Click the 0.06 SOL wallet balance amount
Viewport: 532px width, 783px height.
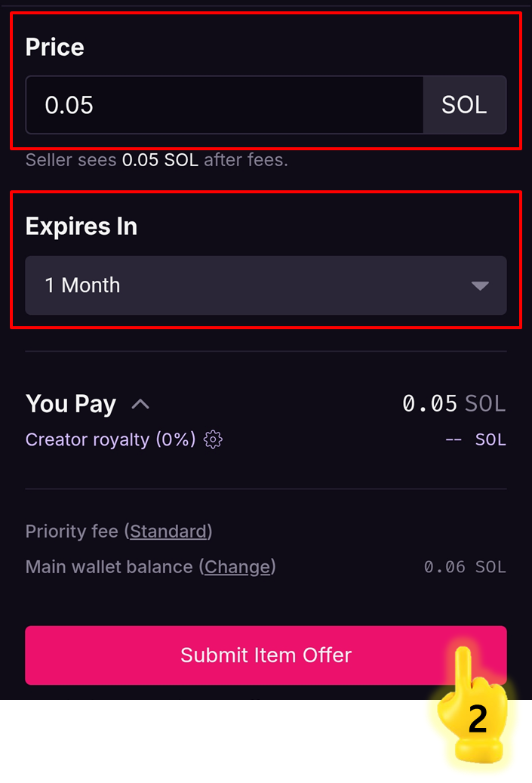(x=465, y=567)
